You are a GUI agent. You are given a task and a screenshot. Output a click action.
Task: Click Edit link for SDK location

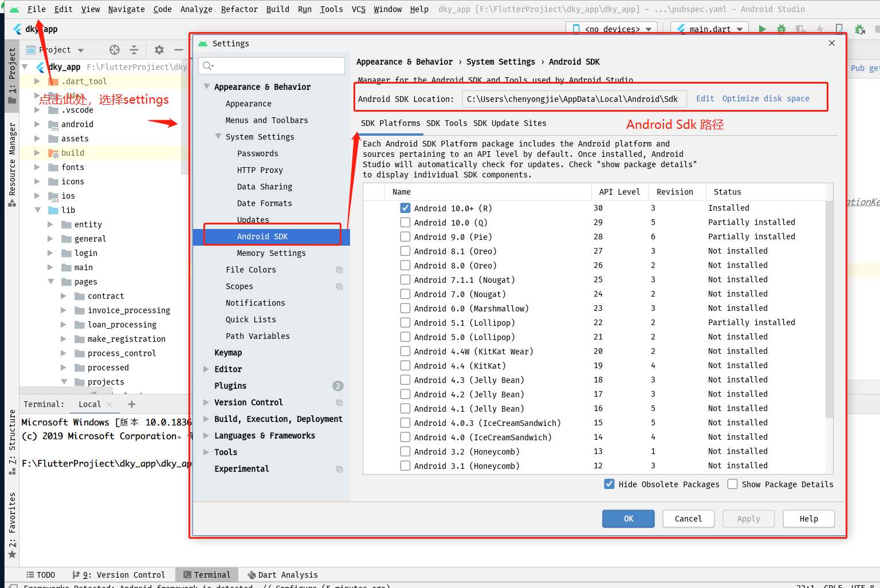(705, 98)
